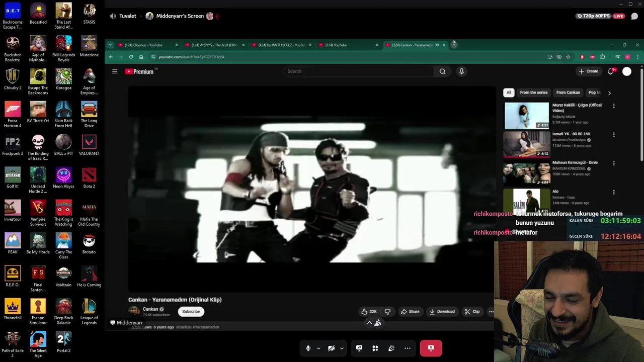Open options menu for Murat Kekilli video
Viewport: 644px width, 362px height.
[x=614, y=106]
